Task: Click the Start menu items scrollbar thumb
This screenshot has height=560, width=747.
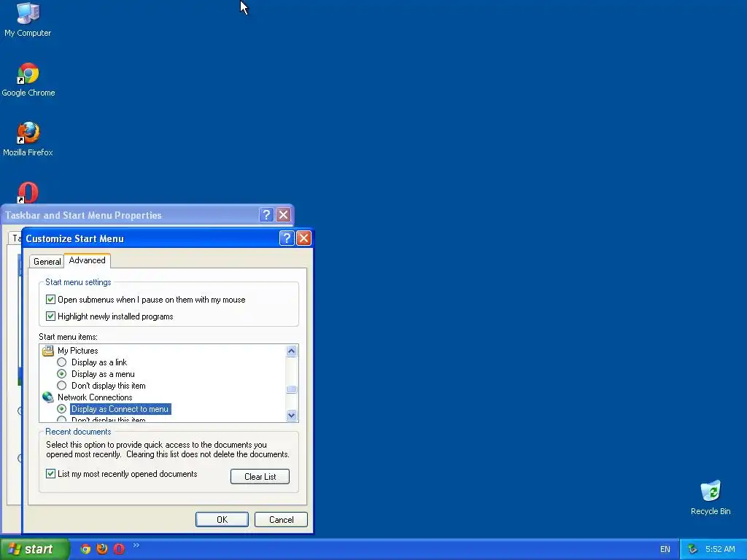Action: click(292, 389)
